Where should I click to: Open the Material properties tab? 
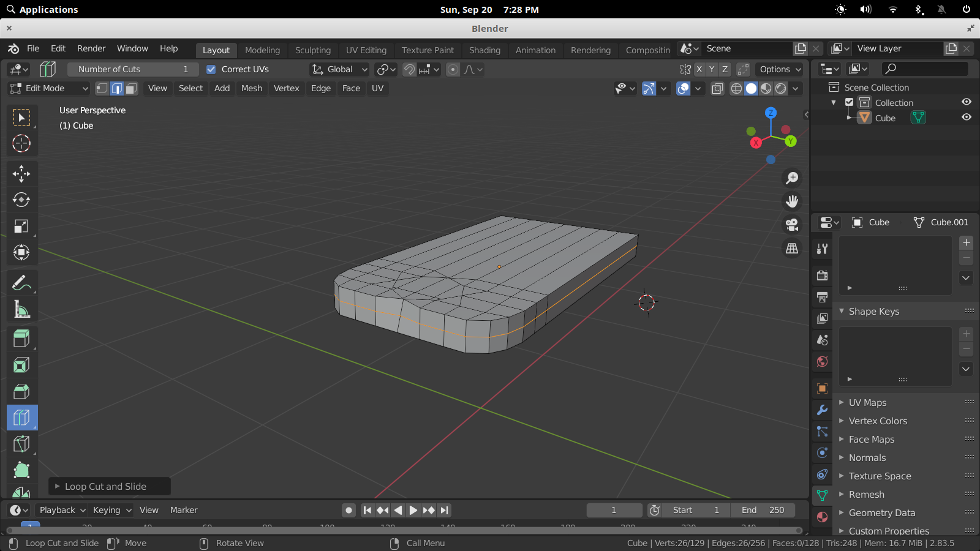point(823,517)
